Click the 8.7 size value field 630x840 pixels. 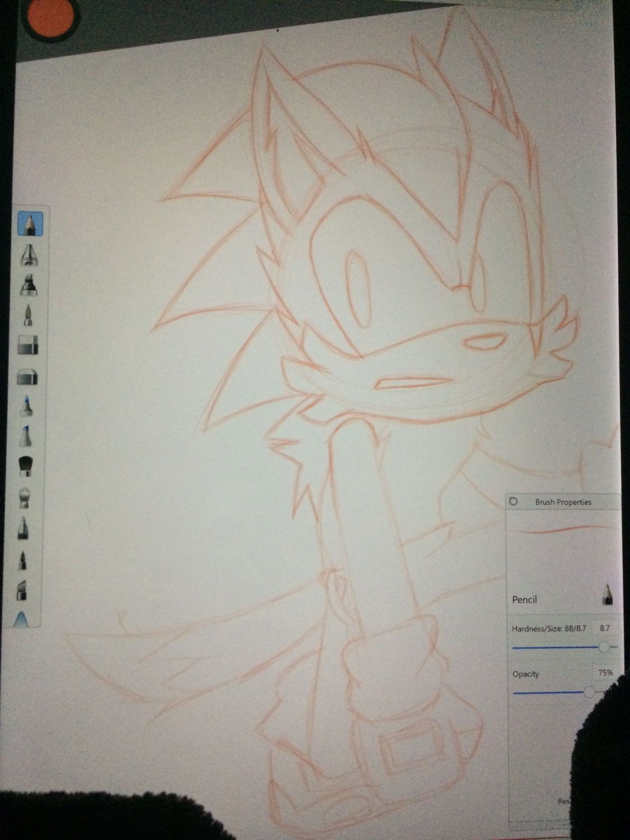[604, 628]
